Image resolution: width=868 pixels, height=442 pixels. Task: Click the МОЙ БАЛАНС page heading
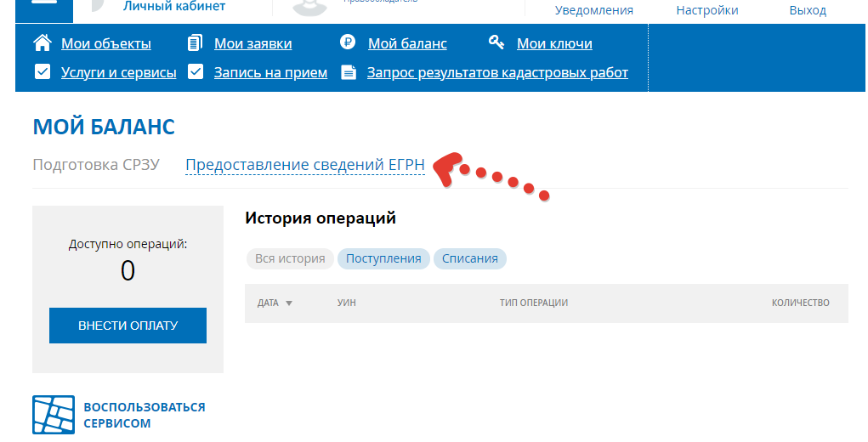click(104, 127)
